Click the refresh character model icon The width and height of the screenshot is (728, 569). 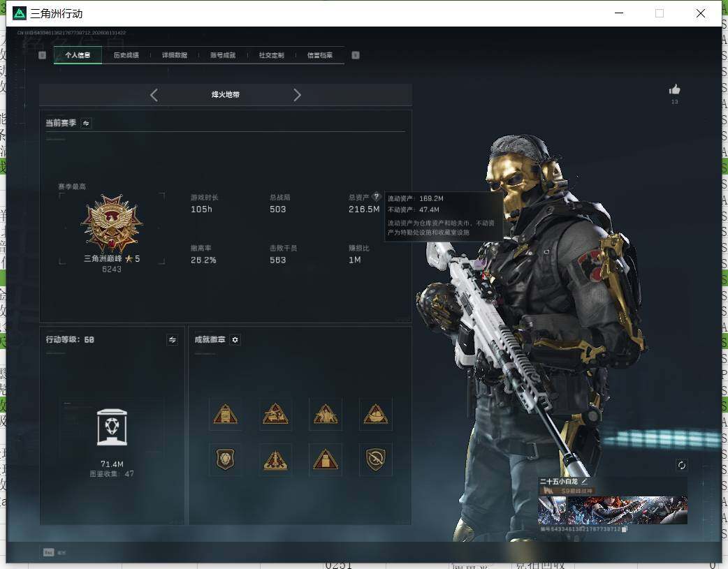(x=682, y=465)
